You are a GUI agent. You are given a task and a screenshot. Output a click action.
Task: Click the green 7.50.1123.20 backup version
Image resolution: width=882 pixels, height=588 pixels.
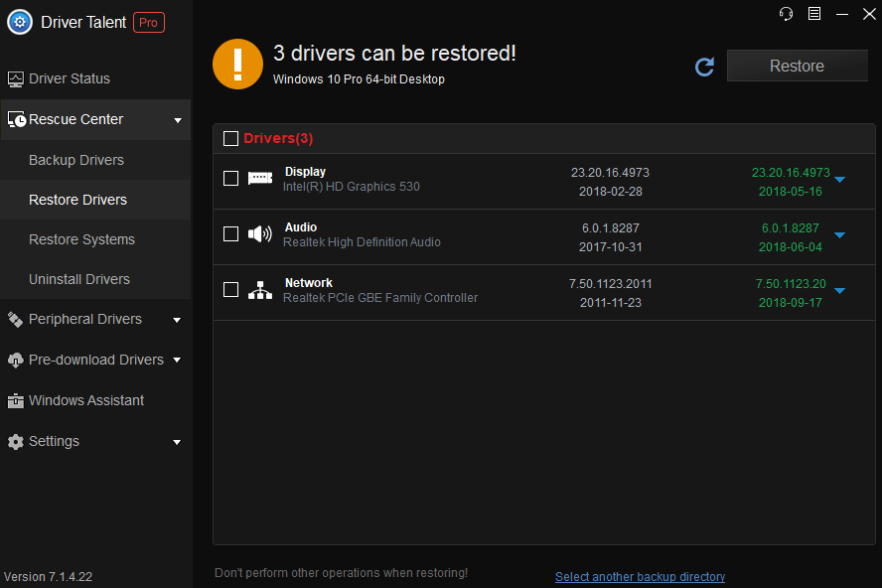pos(791,284)
